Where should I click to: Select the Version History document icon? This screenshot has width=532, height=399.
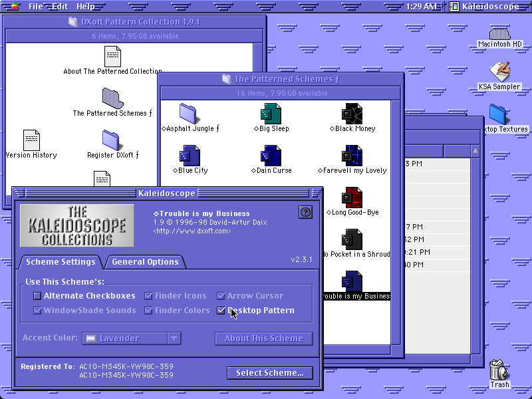31,140
